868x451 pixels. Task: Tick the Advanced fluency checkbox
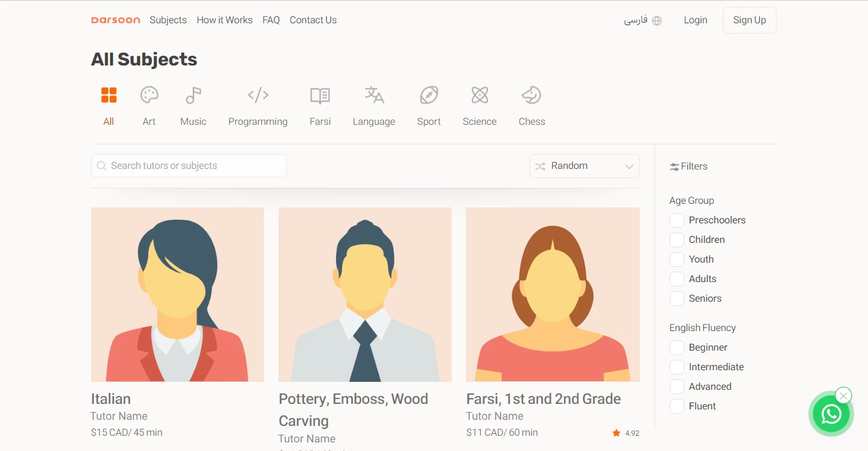point(676,387)
